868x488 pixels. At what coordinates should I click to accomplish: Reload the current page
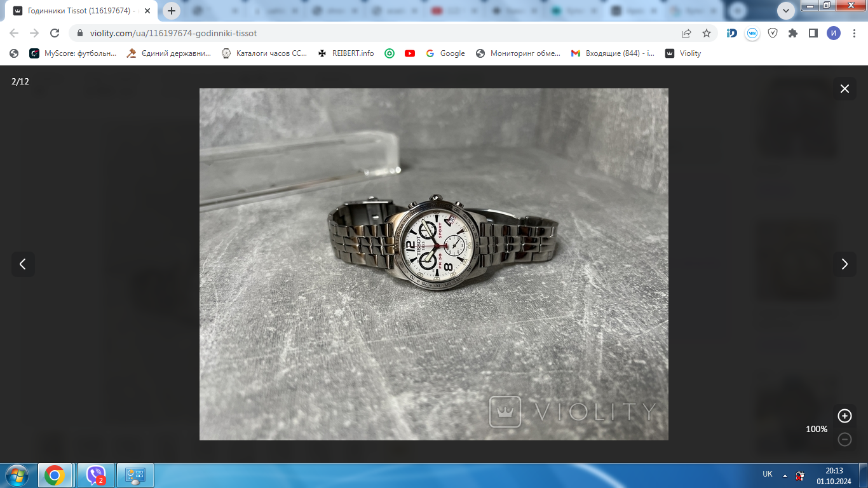(55, 33)
